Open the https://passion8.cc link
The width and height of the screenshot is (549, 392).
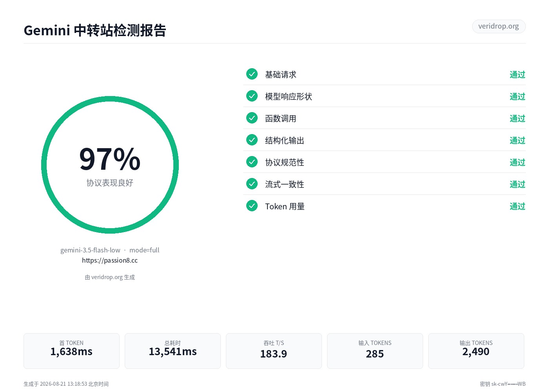pyautogui.click(x=110, y=260)
